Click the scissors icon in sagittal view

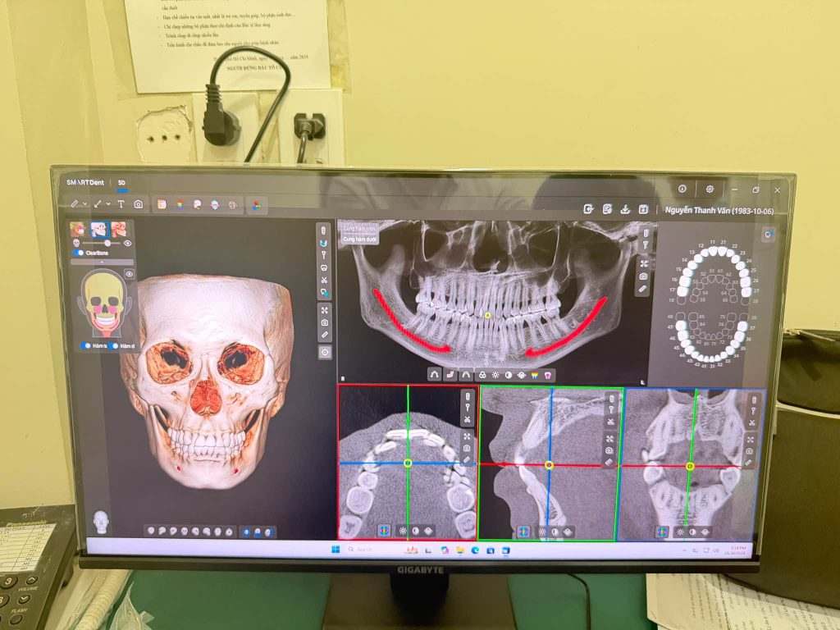(610, 422)
